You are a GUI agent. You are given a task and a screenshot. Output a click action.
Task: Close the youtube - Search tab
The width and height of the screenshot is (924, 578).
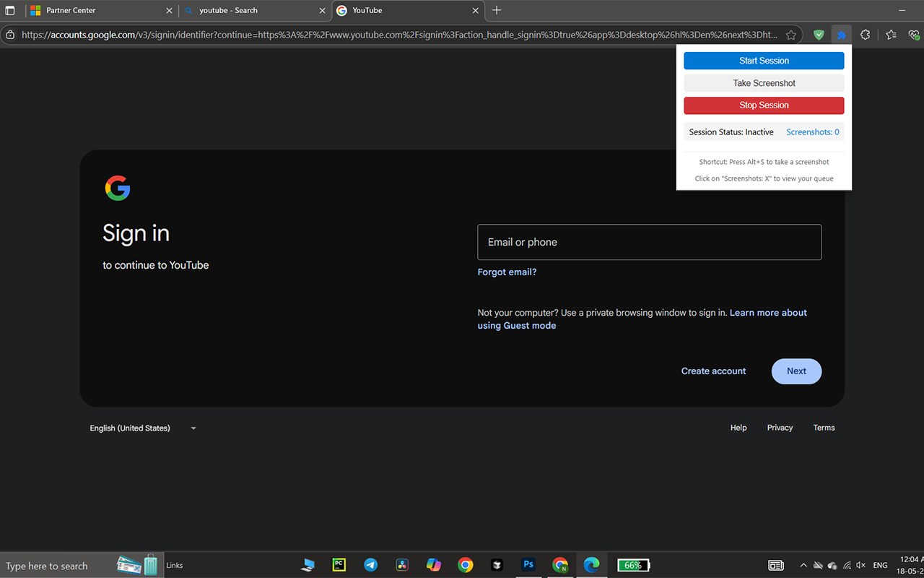click(323, 11)
